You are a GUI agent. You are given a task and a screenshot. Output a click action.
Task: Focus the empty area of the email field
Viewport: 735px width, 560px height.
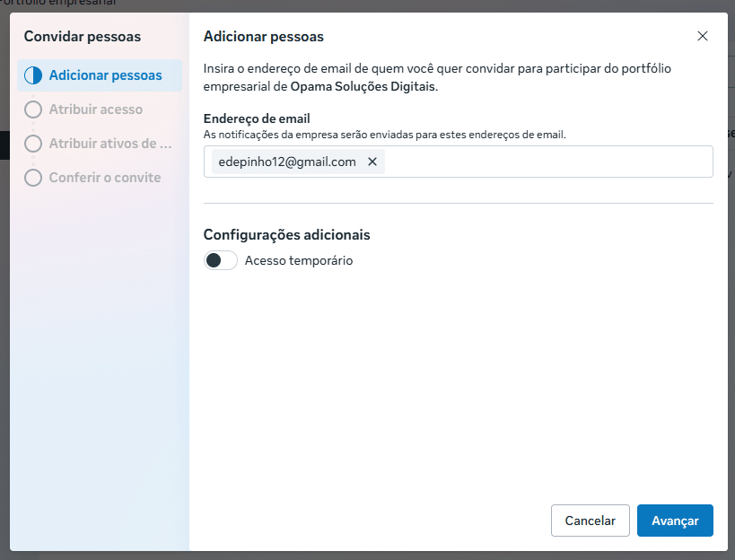547,162
